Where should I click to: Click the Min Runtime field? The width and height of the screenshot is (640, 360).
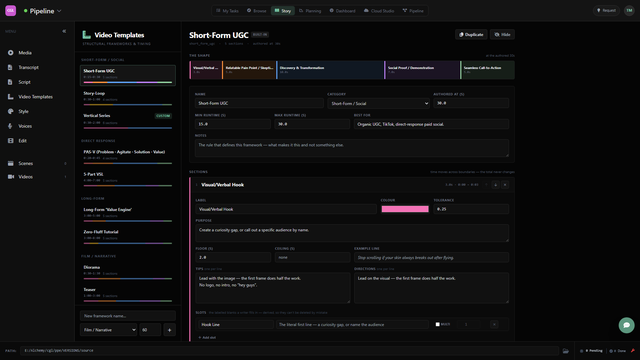[x=233, y=124]
